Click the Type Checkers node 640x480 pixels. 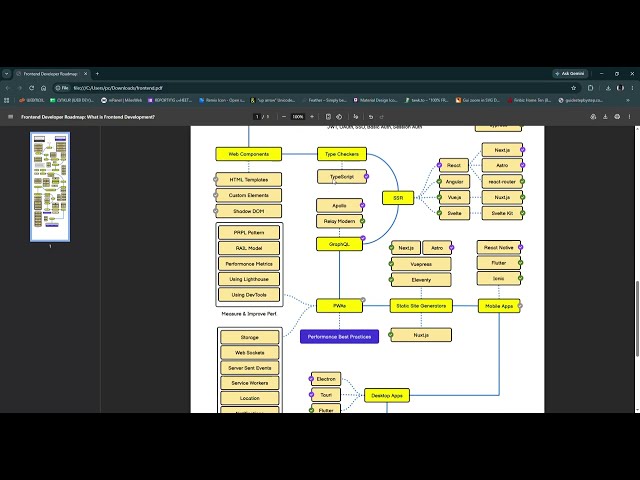[x=342, y=154]
